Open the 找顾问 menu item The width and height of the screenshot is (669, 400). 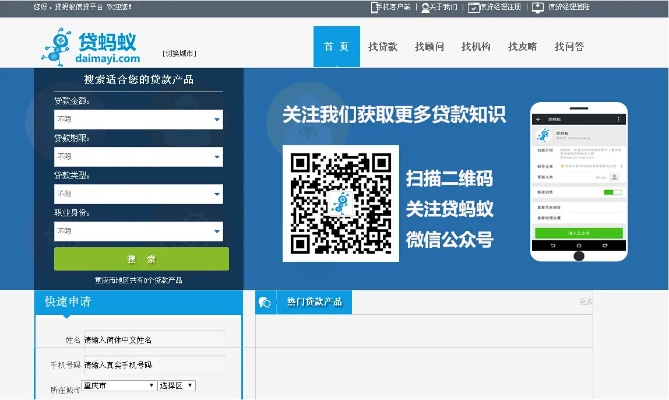pyautogui.click(x=429, y=46)
